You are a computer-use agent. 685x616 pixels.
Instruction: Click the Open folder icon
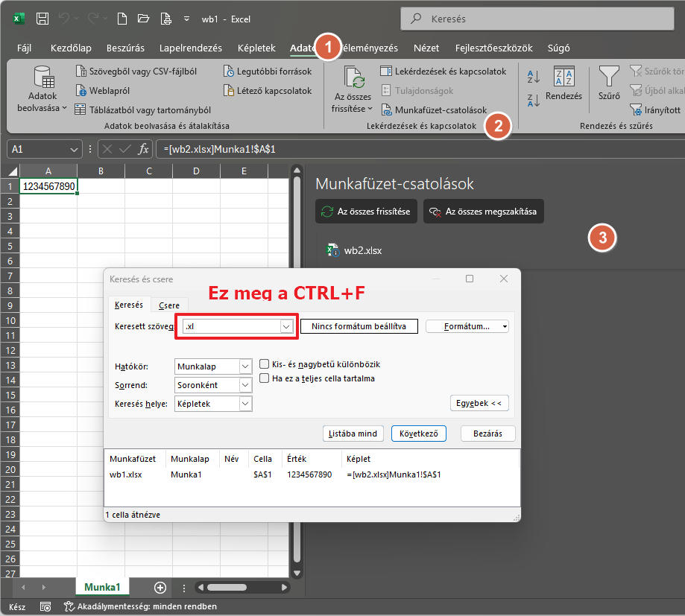coord(143,19)
